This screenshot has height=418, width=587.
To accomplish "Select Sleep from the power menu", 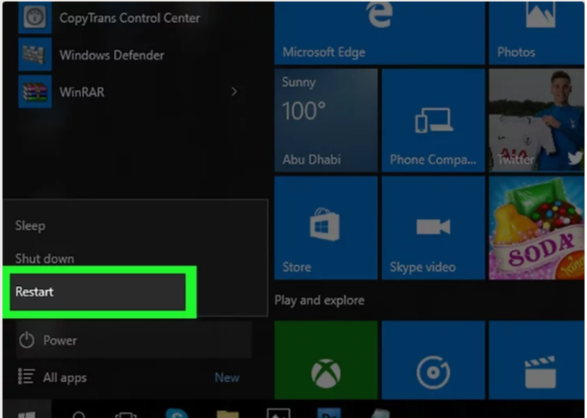I will pos(30,226).
